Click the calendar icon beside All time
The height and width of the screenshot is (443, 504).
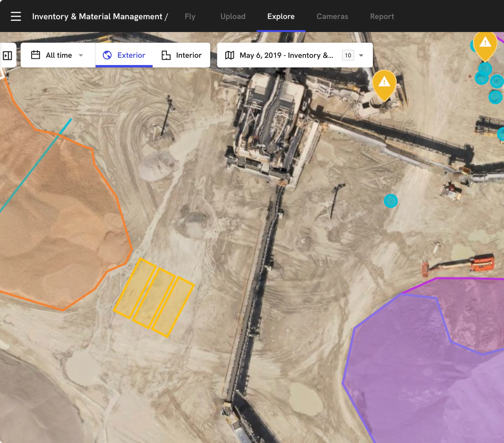(x=36, y=55)
